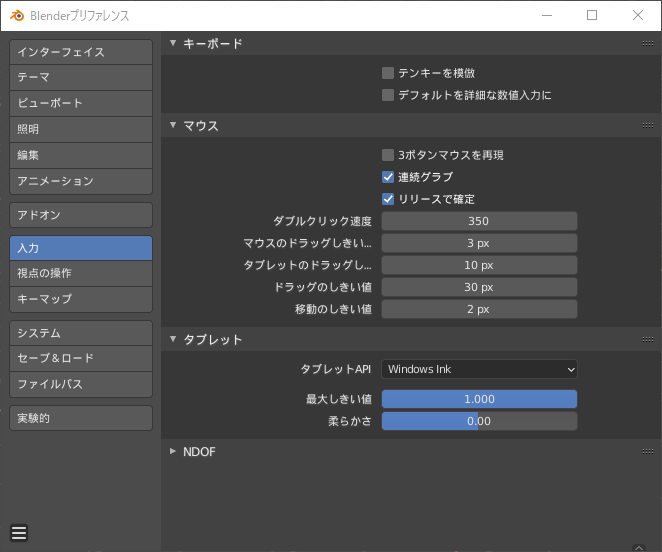The height and width of the screenshot is (552, 662).
Task: Open アドオン preferences tab
Action: [81, 215]
